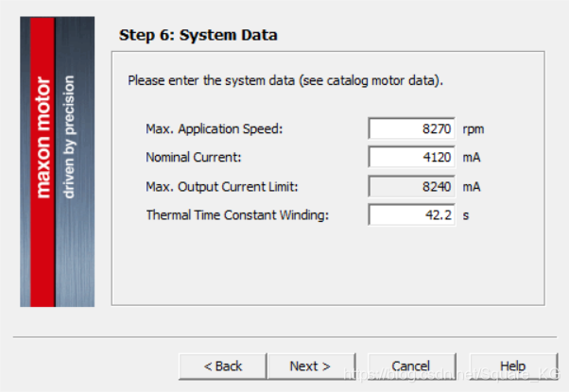Click the 'Thermal Time Constant Winding:' label
This screenshot has width=569, height=392.
[x=237, y=215]
